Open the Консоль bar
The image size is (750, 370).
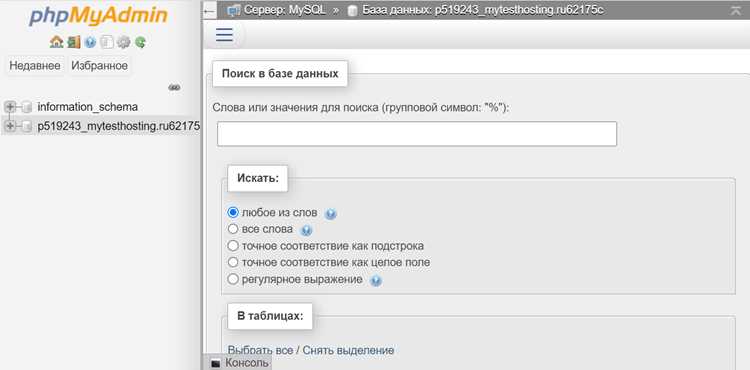pos(237,363)
